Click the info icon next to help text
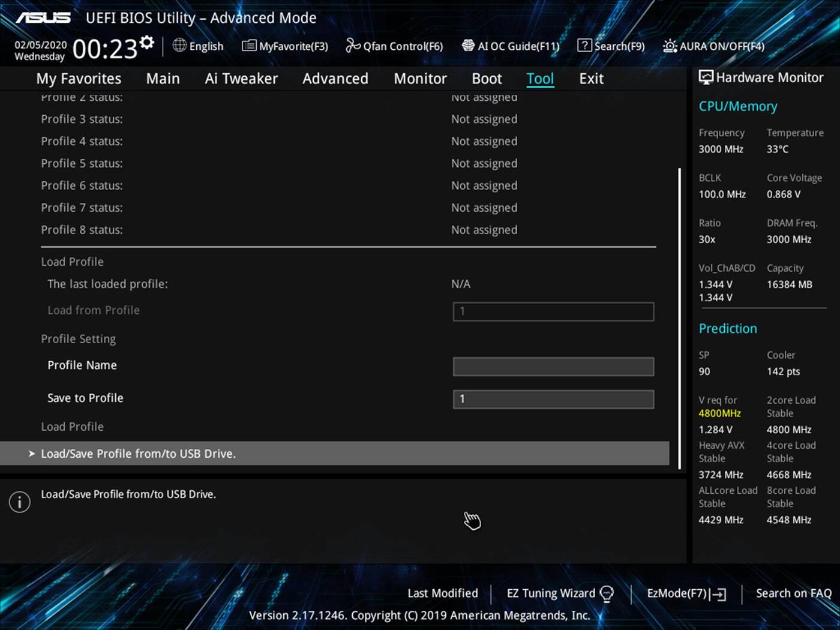 coord(19,502)
